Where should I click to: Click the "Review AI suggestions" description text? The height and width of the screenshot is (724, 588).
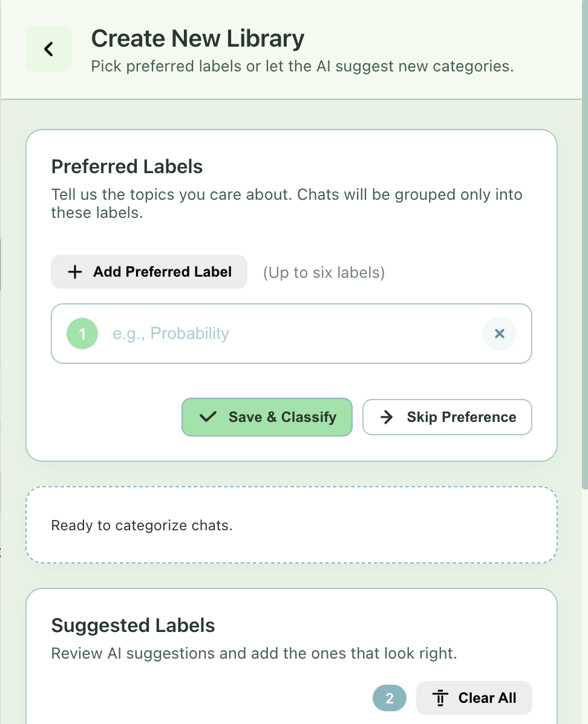(253, 654)
